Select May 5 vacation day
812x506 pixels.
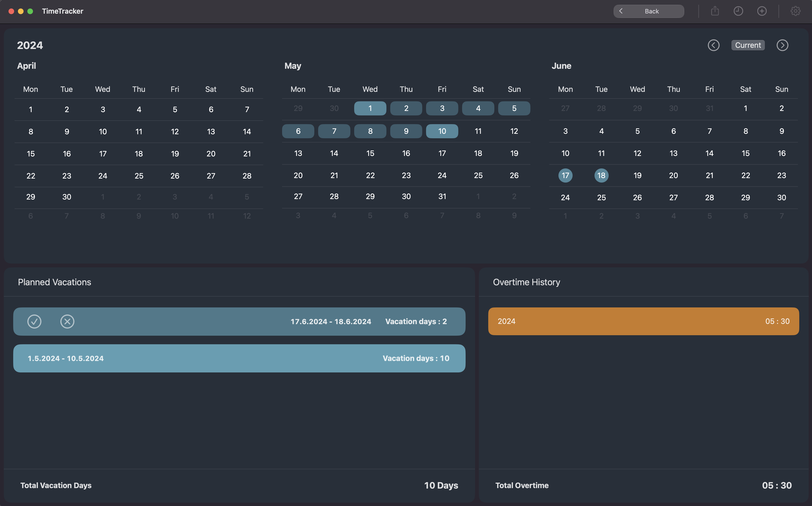coord(514,108)
